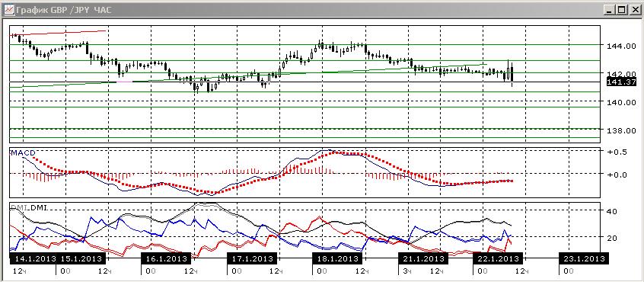Click the chart window icon in title bar
Viewport: 644px width, 282px height.
tap(9, 9)
